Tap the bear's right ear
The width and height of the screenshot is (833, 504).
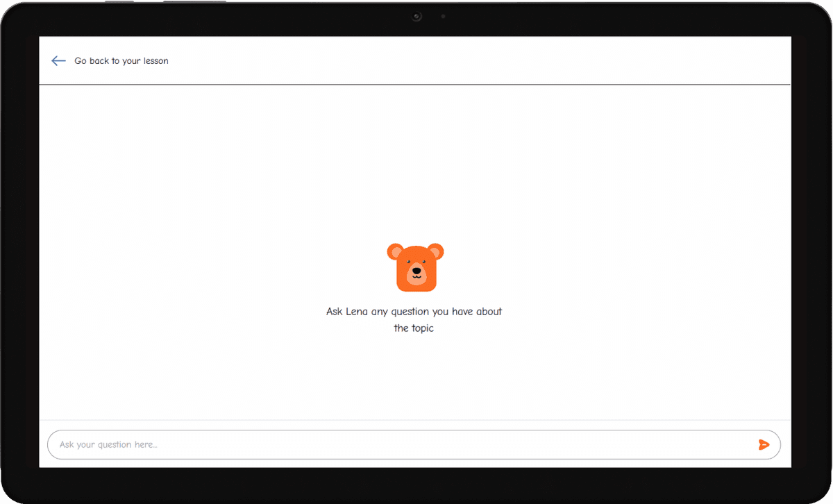pos(436,251)
